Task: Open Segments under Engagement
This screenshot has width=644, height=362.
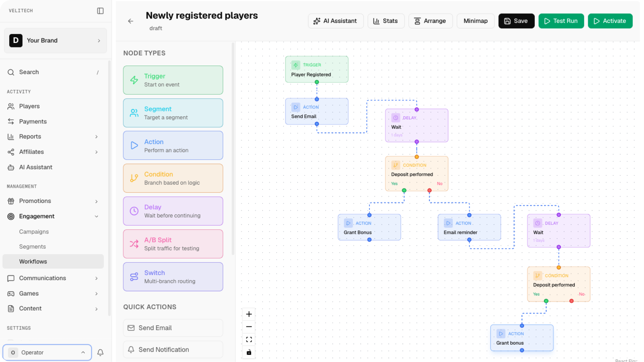Action: [33, 246]
